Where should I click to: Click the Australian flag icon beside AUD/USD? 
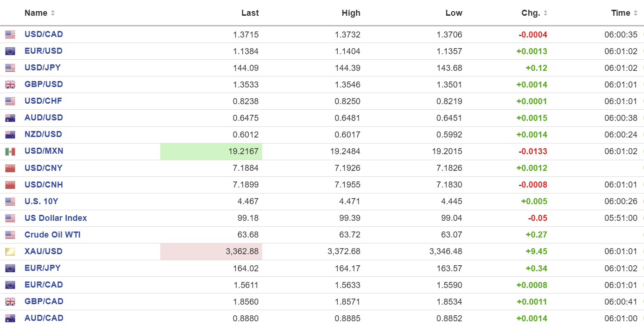[10, 118]
